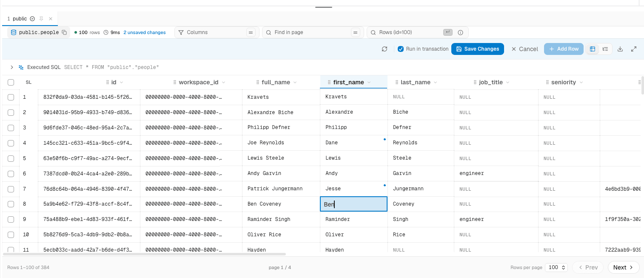Toggle the Run in transaction checkbox

[x=401, y=49]
